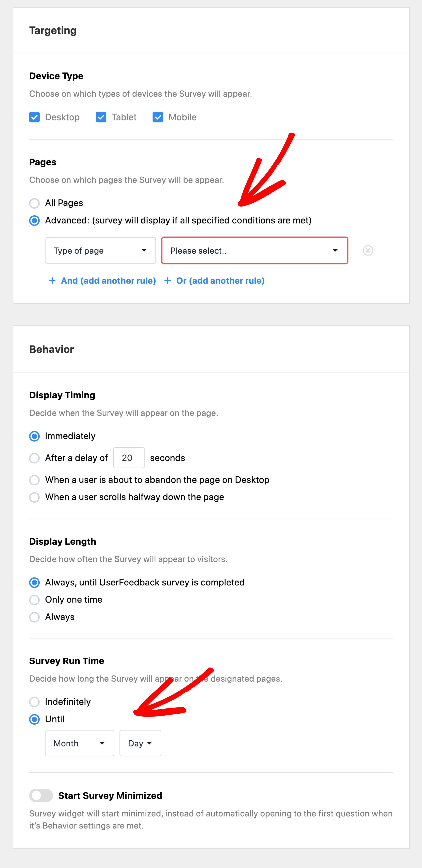Expand the Please select.. dropdown
Viewport: 422px width, 868px height.
255,250
